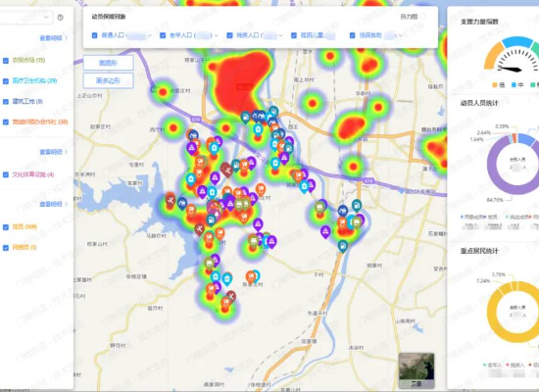Open the first 查看明细 details link

point(54,38)
